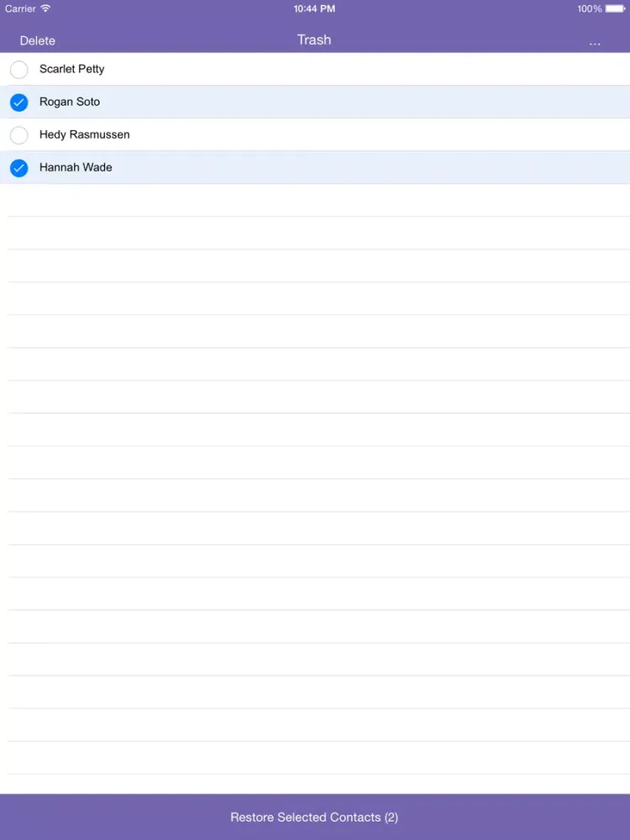The width and height of the screenshot is (630, 840).
Task: Restore Selected Contacts (2)
Action: point(314,817)
